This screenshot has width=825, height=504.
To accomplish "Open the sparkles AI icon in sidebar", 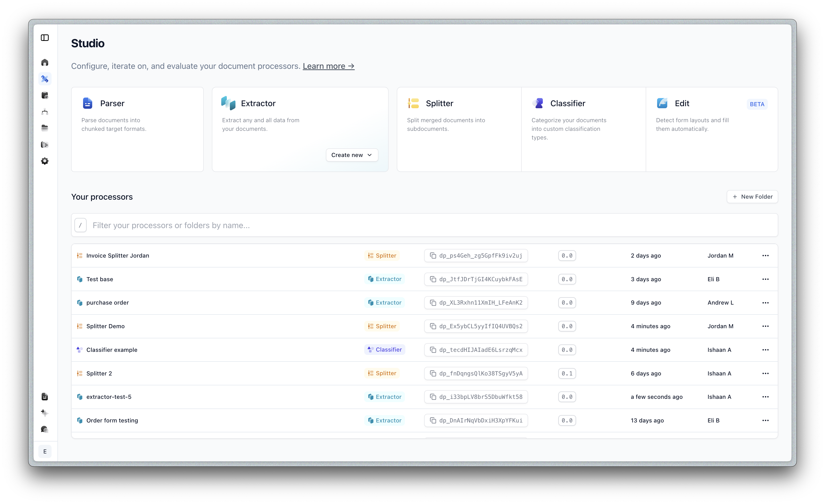I will (45, 413).
